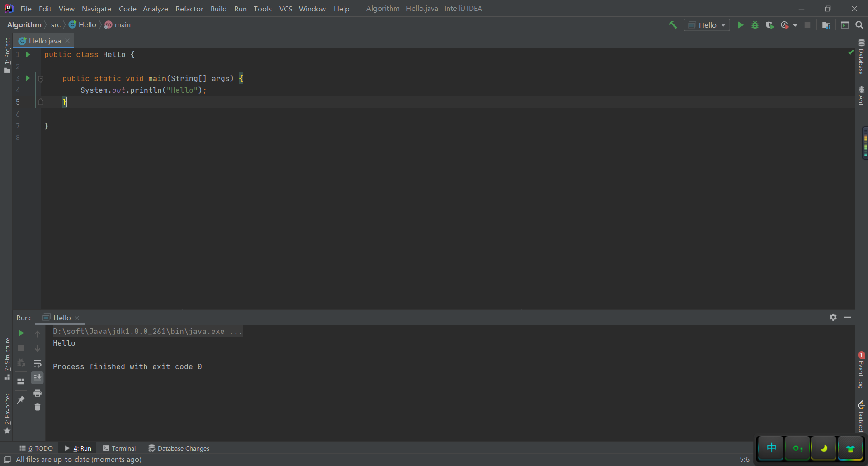The width and height of the screenshot is (868, 466).
Task: Click the gutter run arrow on line 1
Action: point(28,54)
